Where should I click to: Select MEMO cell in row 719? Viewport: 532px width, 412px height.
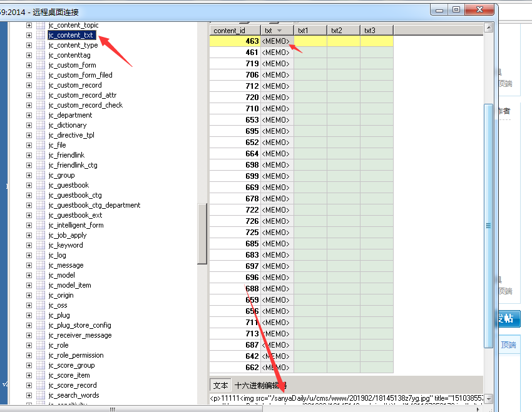pos(277,64)
